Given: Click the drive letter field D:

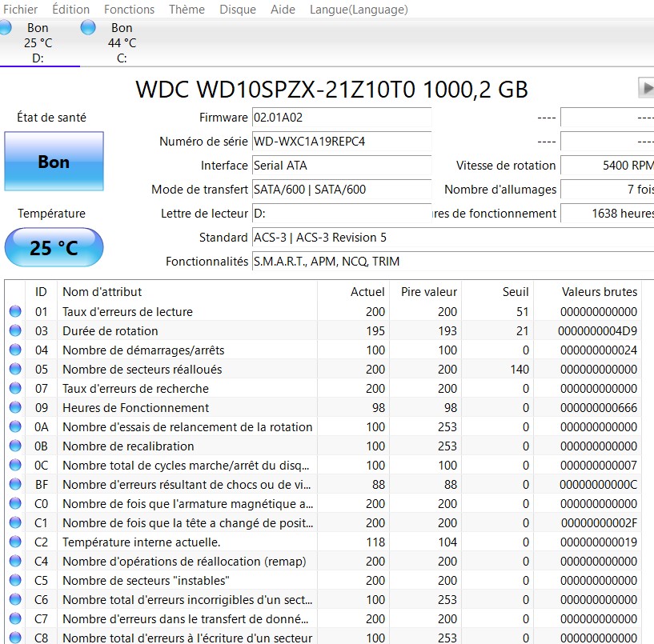Looking at the screenshot, I should coord(342,214).
